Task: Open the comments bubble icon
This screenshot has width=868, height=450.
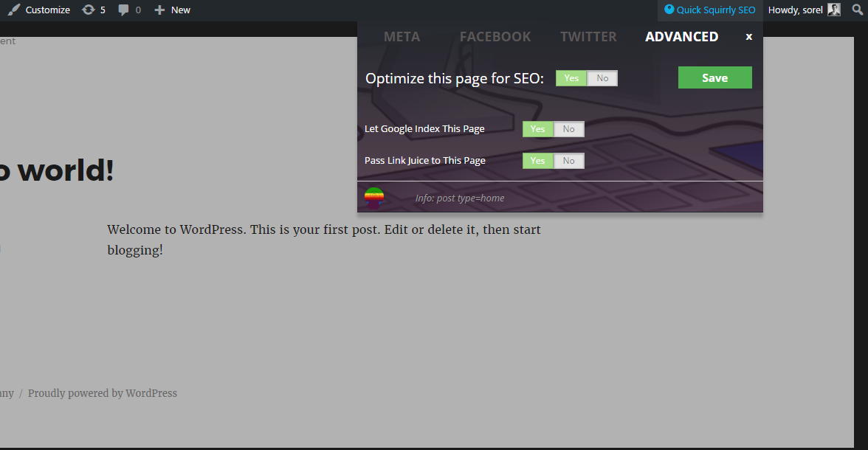Action: 123,10
